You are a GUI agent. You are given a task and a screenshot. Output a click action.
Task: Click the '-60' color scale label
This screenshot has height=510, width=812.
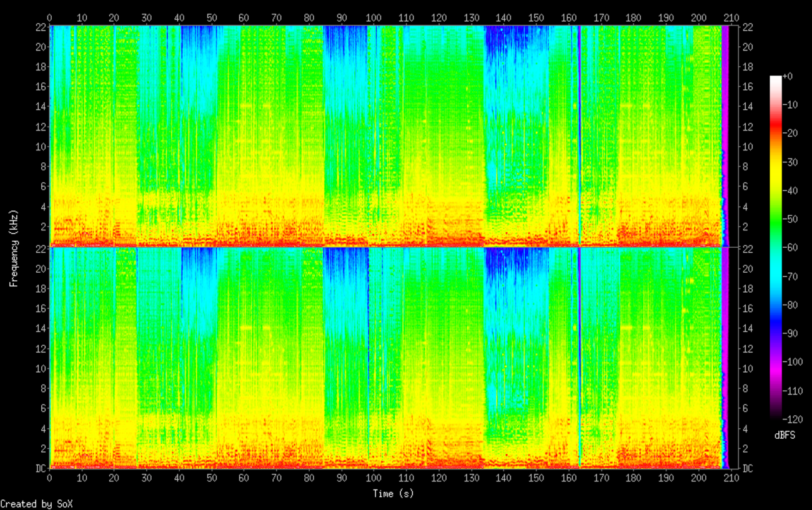tap(790, 247)
